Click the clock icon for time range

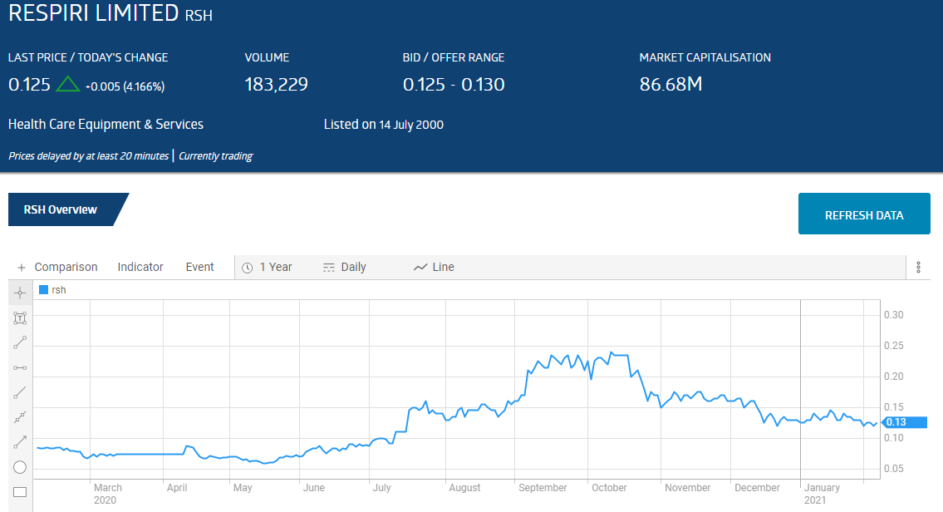(x=247, y=268)
